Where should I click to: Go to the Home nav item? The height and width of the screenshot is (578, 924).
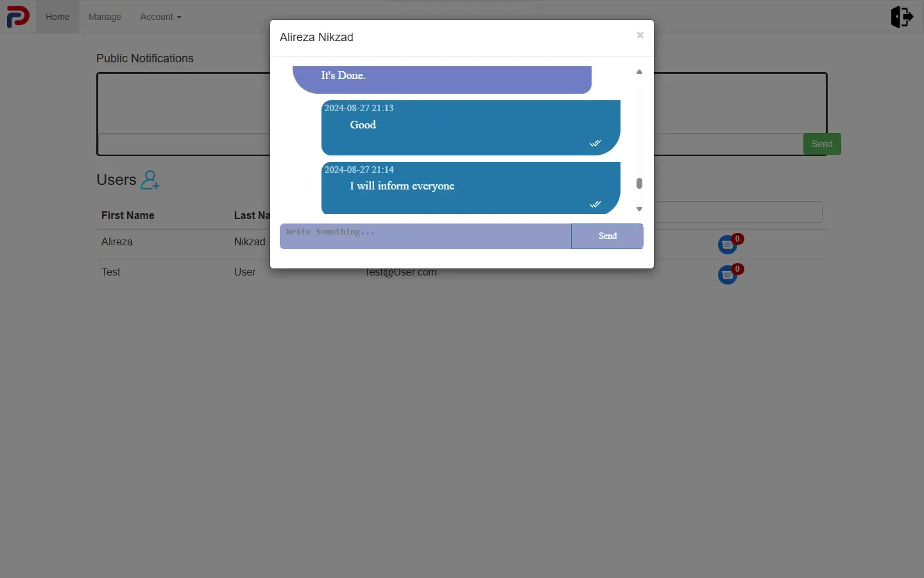pos(57,17)
